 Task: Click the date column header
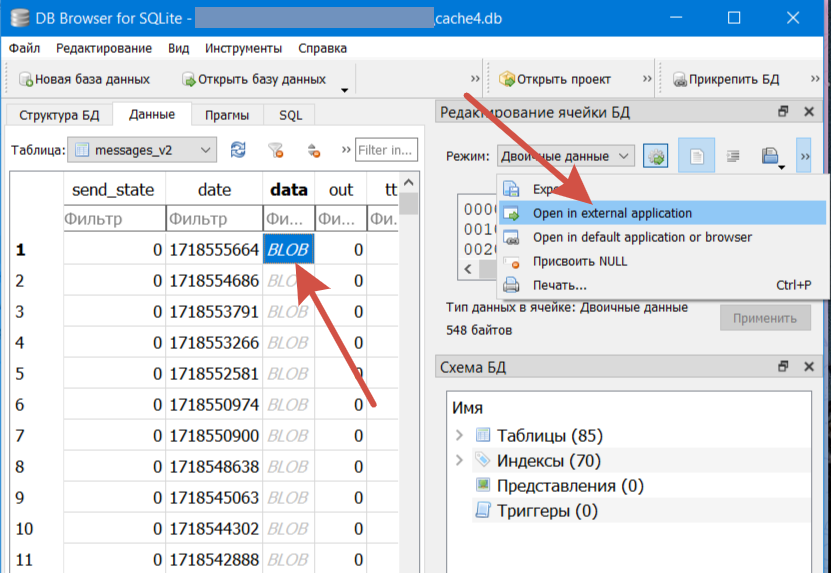pyautogui.click(x=214, y=190)
